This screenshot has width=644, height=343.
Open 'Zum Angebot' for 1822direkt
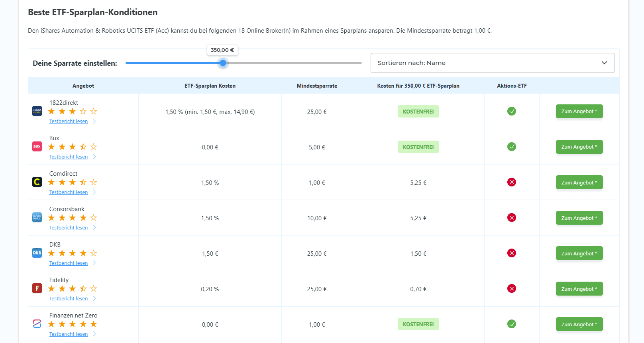click(x=579, y=111)
